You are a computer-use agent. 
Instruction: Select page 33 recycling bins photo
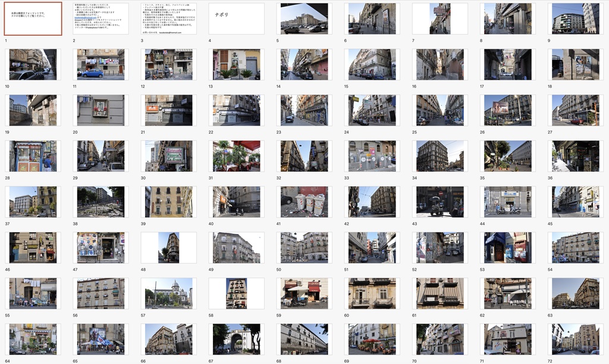[372, 156]
